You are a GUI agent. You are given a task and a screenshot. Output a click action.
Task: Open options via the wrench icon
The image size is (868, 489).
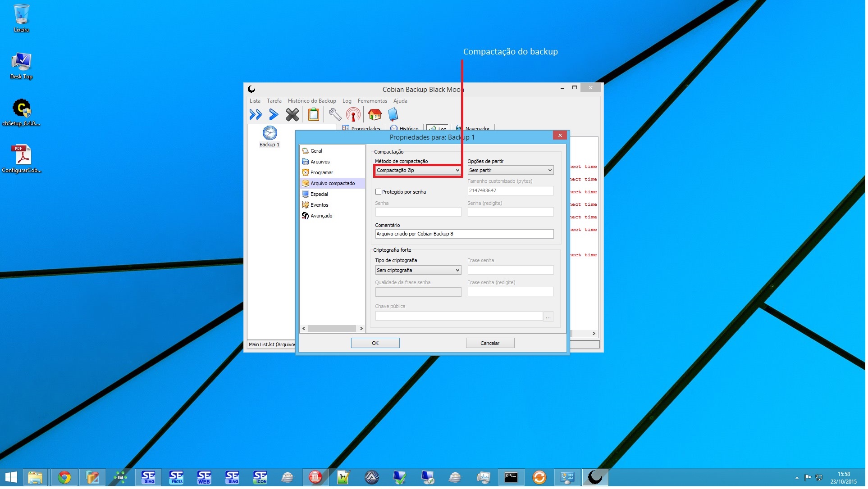pyautogui.click(x=335, y=115)
